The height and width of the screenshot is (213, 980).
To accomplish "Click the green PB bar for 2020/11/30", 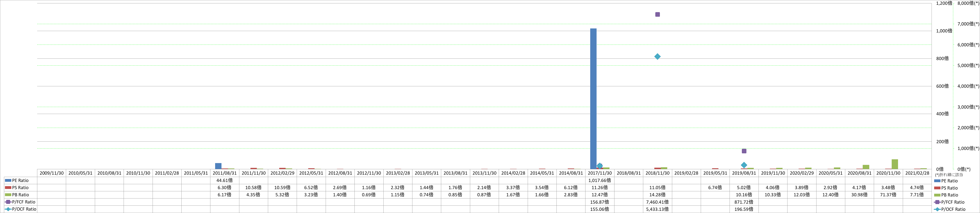I will click(895, 164).
